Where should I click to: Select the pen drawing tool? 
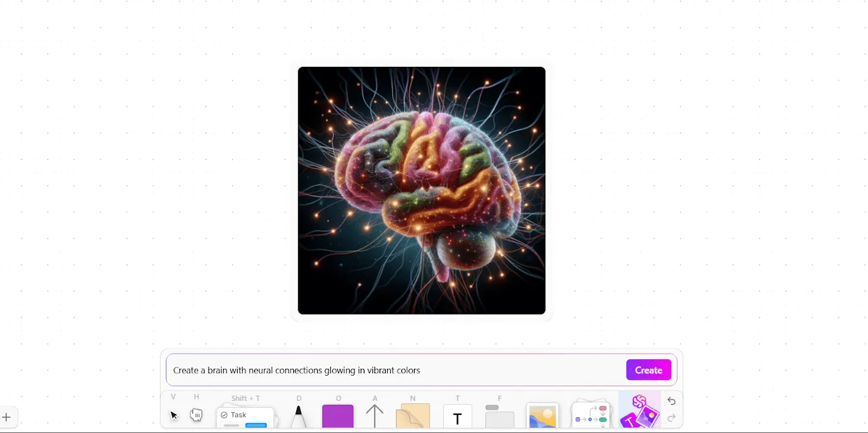tap(298, 417)
